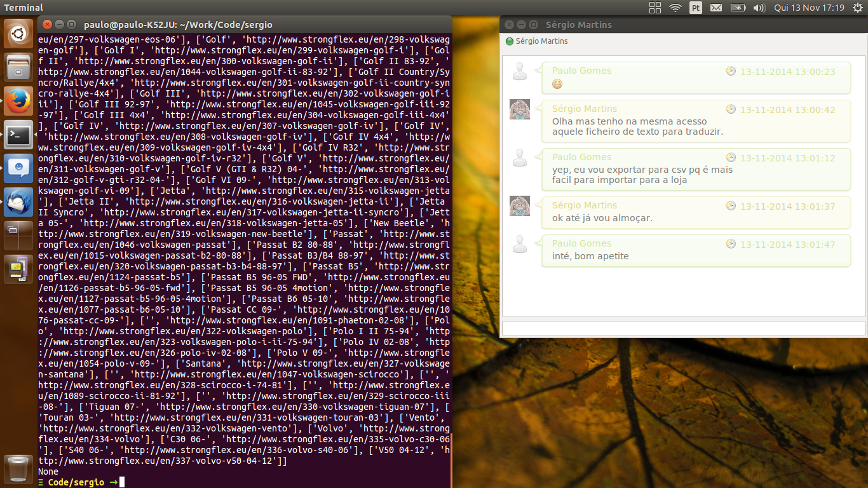Click the URL ending 307-volkswagen-golf-iv in terminal
The width and height of the screenshot is (868, 488).
(x=248, y=126)
